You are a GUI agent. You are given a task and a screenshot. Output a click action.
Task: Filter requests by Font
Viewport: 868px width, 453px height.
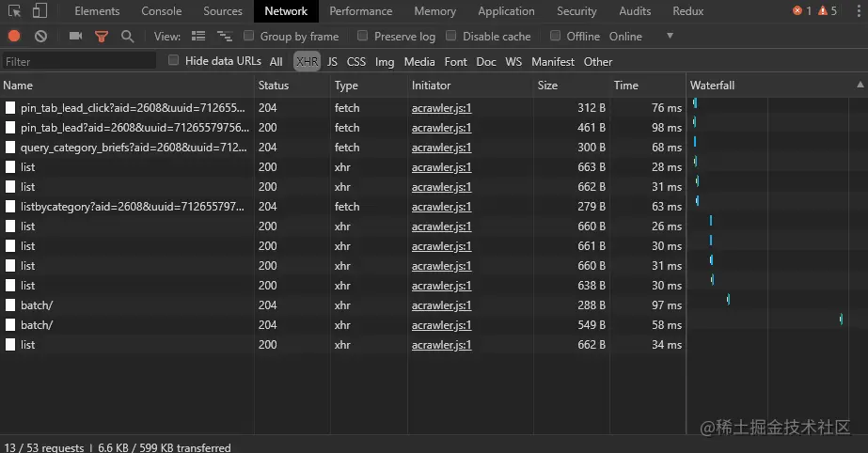click(455, 61)
